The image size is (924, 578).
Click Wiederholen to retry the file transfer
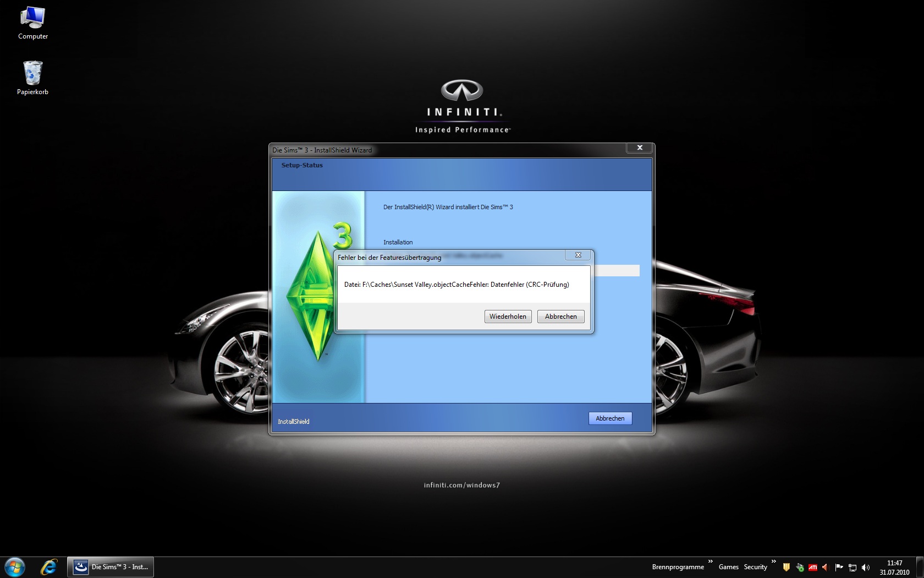click(508, 317)
